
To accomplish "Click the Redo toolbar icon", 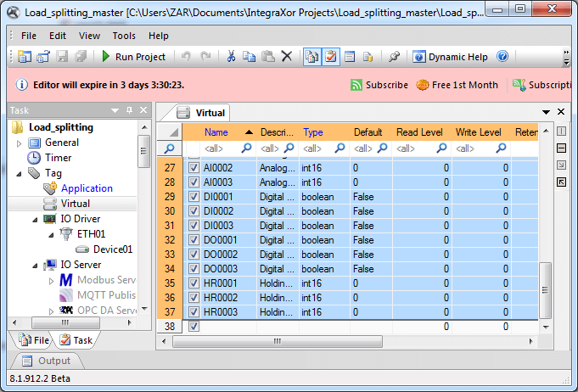I will tap(205, 57).
